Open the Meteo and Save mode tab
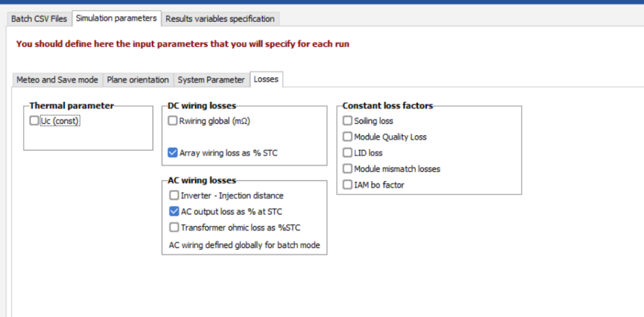The height and width of the screenshot is (317, 644). [57, 79]
